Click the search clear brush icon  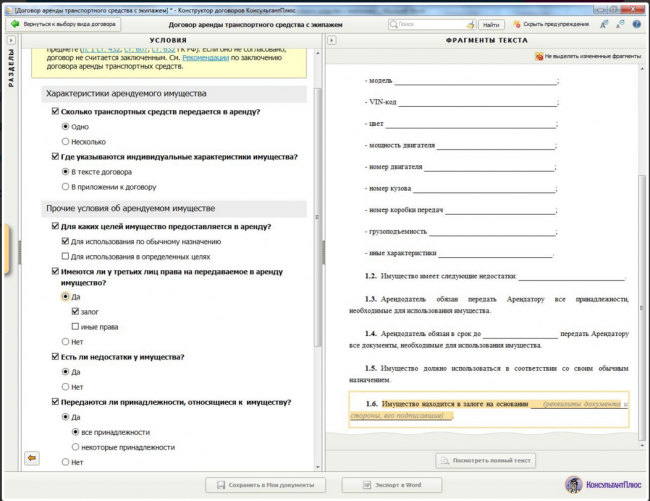(x=470, y=25)
